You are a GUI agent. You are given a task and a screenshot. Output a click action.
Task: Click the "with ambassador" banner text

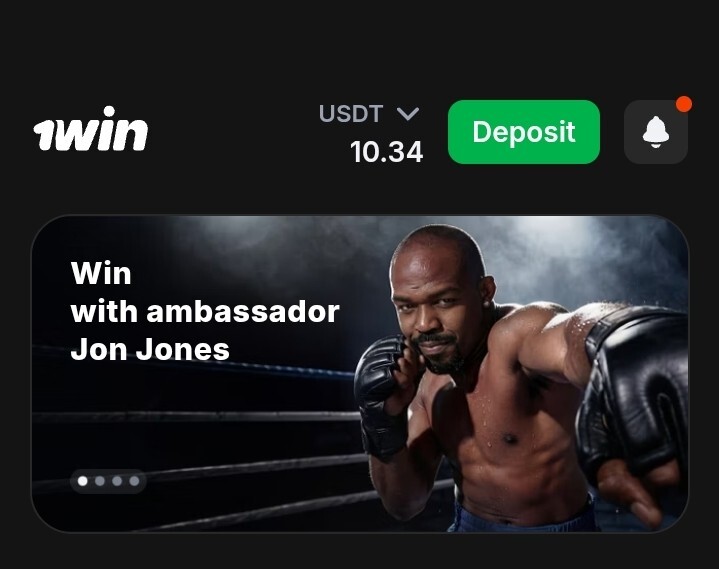tap(205, 311)
